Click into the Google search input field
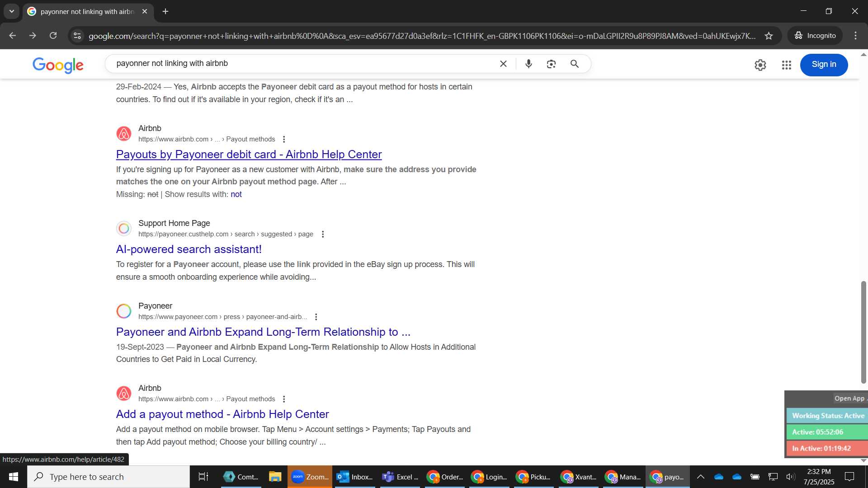This screenshot has height=488, width=868. click(303, 64)
